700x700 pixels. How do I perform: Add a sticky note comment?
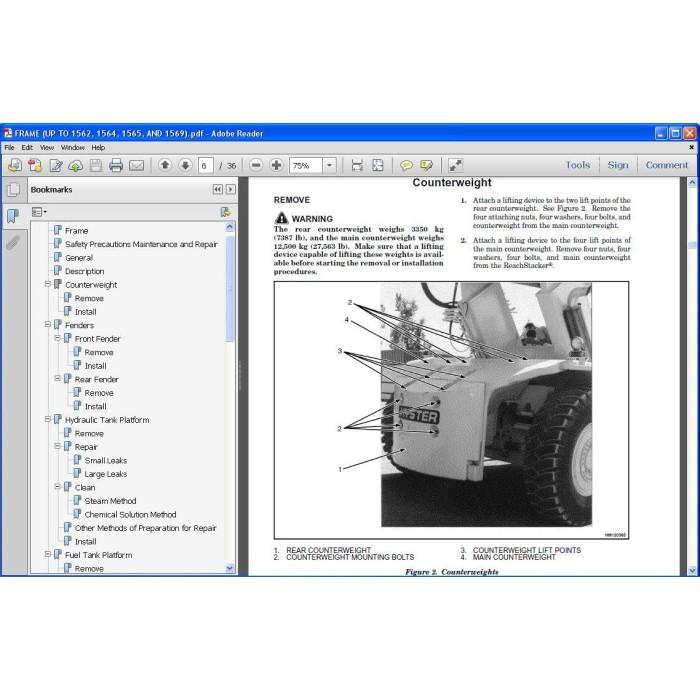coord(406,166)
